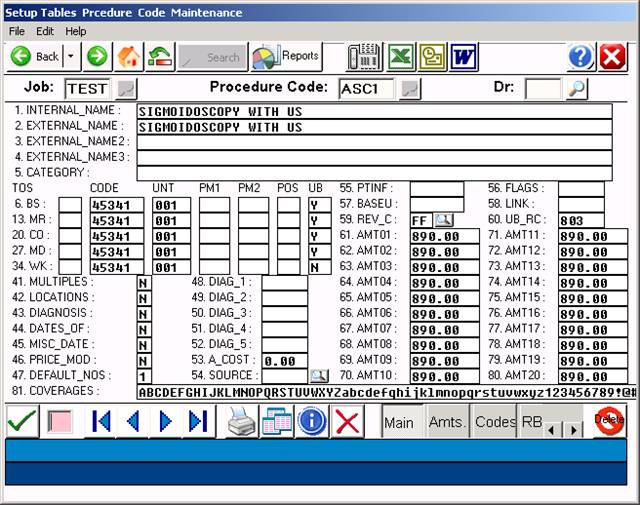The image size is (640, 505).
Task: Open the Word export icon
Action: (x=463, y=57)
